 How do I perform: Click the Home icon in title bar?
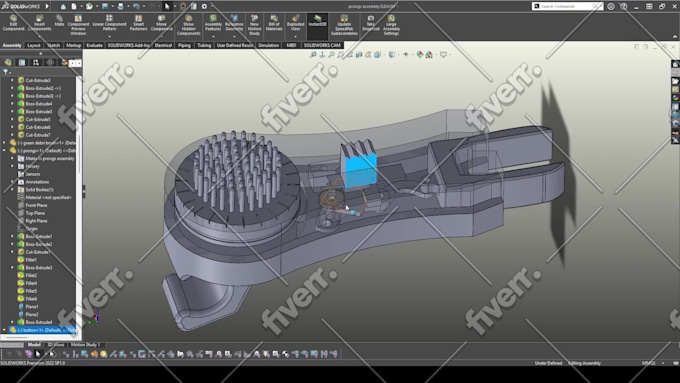[x=63, y=6]
